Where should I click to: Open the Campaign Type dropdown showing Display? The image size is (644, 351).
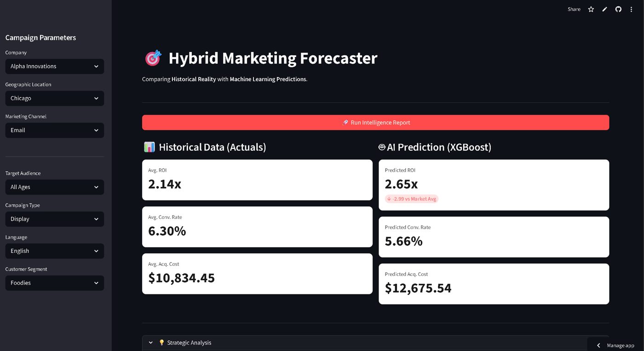[x=55, y=219]
